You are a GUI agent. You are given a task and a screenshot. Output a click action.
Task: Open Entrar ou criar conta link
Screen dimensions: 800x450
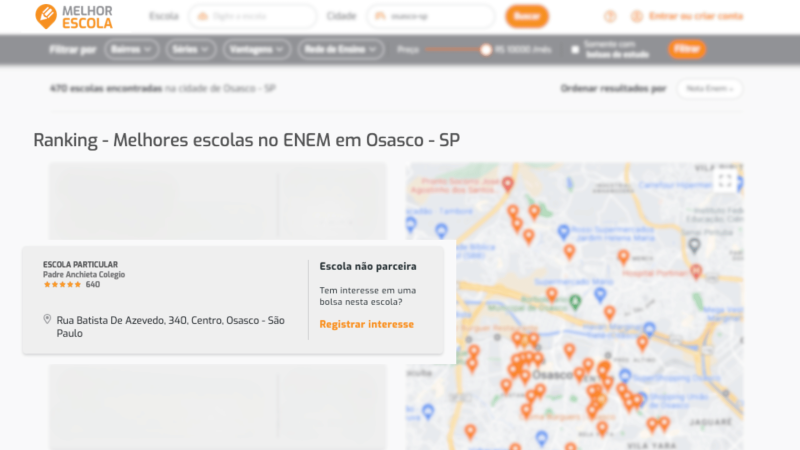coord(696,16)
